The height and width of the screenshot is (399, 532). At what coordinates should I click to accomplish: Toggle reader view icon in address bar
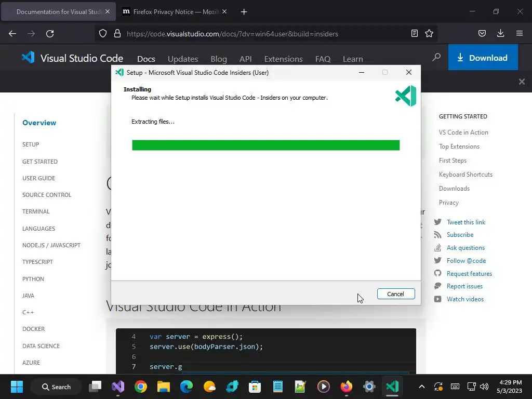click(x=414, y=33)
